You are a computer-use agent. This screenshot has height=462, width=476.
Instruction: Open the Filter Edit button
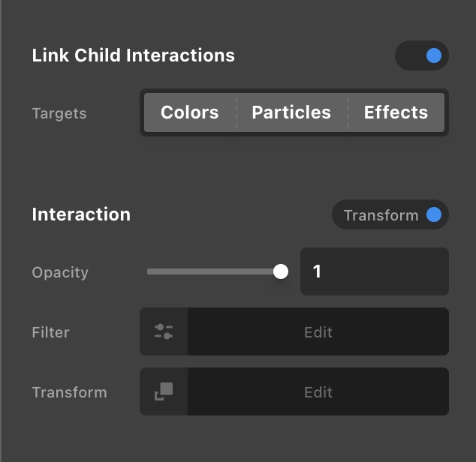pyautogui.click(x=318, y=331)
